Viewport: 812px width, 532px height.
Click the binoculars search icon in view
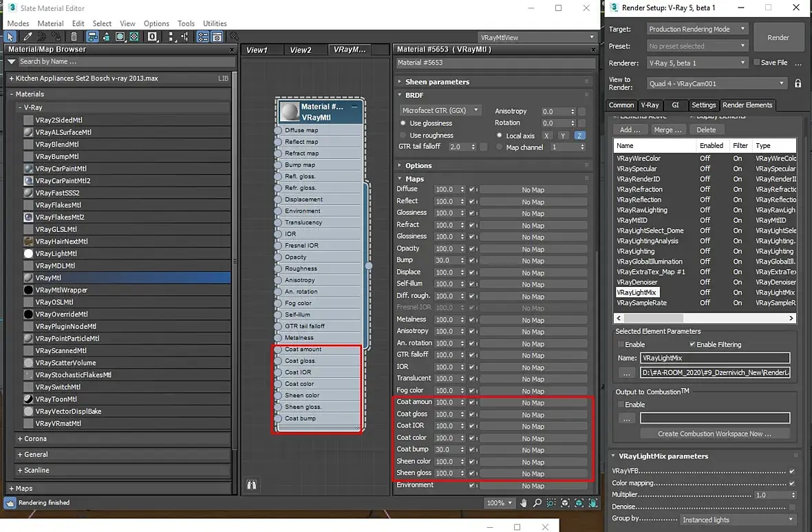[x=252, y=485]
